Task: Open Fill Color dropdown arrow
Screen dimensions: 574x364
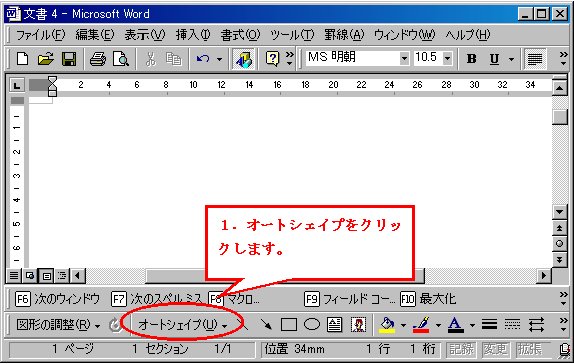Action: [x=403, y=324]
